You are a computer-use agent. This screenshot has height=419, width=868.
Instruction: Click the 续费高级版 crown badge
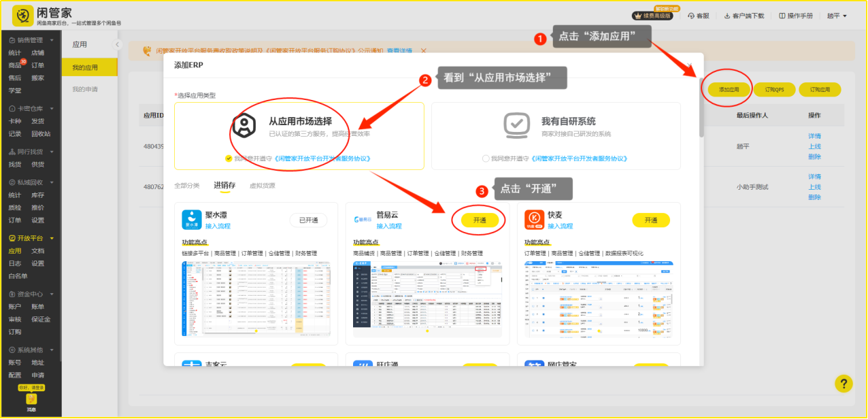point(652,16)
